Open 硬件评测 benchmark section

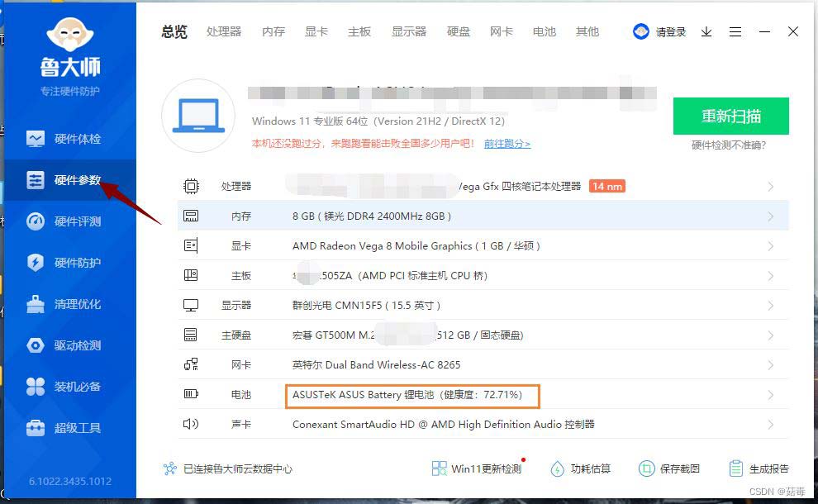click(x=63, y=221)
